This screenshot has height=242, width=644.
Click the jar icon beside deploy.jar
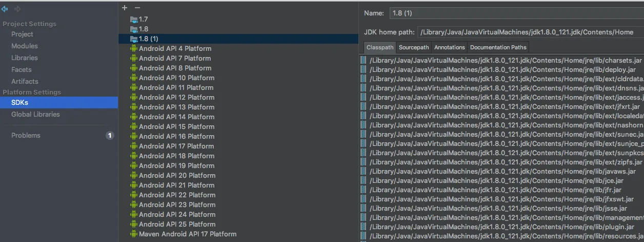[364, 69]
